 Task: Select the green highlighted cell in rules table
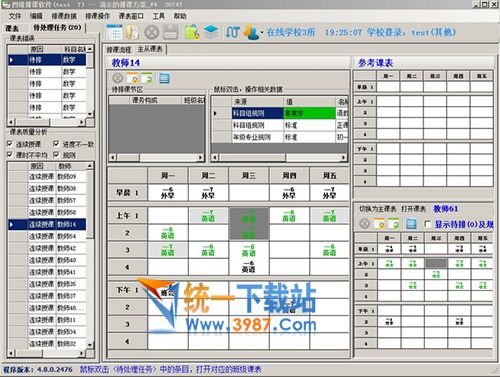point(309,113)
